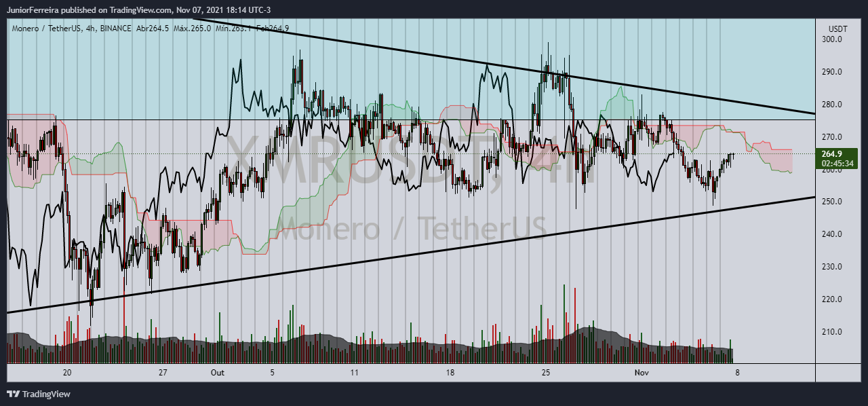Click the 210.0 price axis label
This screenshot has width=868, height=406.
point(831,332)
